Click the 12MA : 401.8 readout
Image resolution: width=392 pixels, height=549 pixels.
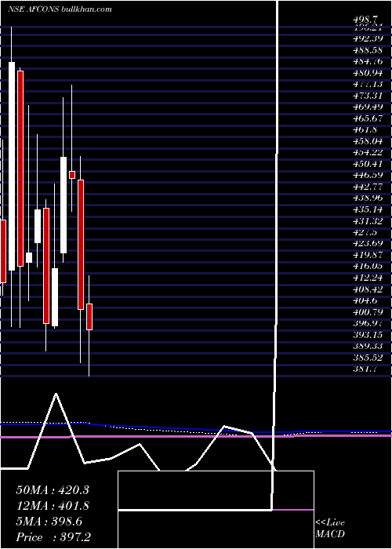53,507
